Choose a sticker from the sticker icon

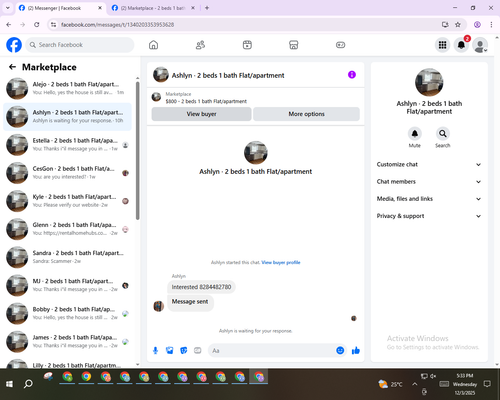point(184,350)
